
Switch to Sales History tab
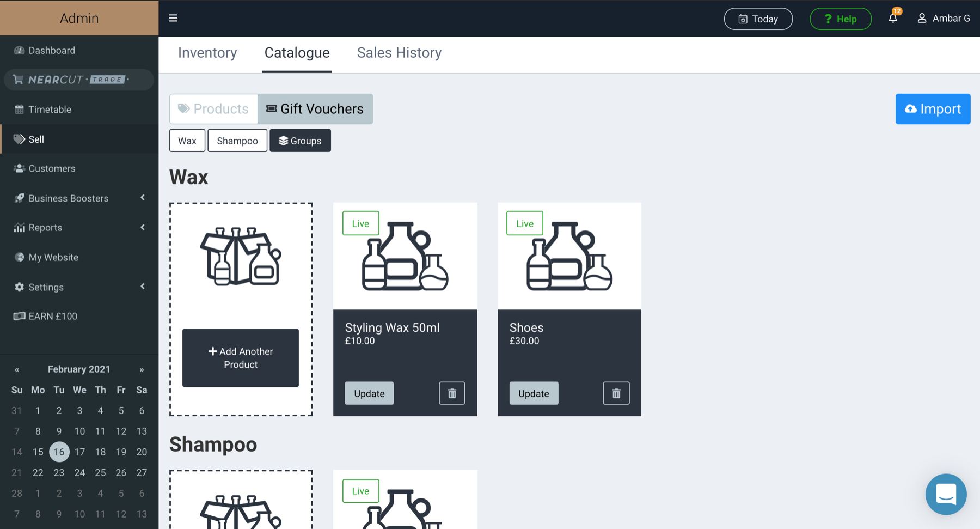click(x=399, y=53)
